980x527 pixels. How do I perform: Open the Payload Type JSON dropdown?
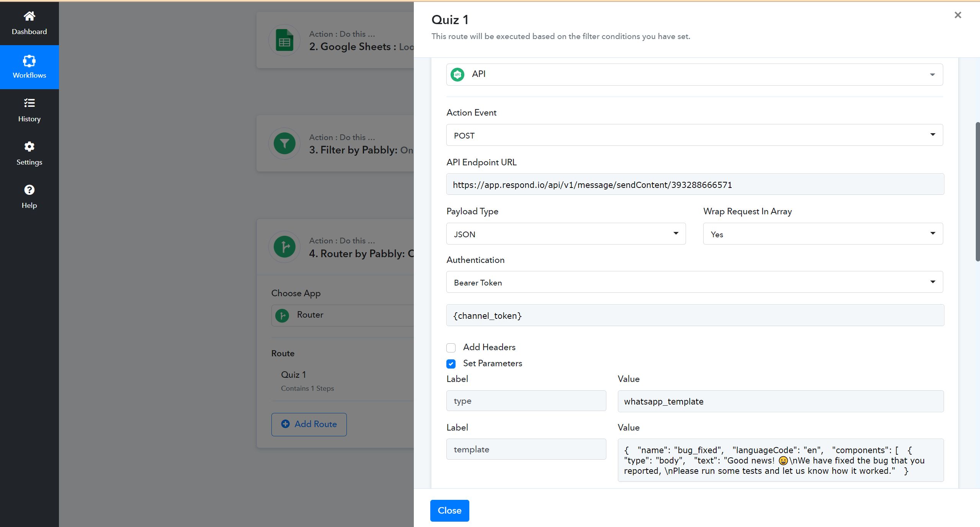tap(566, 234)
